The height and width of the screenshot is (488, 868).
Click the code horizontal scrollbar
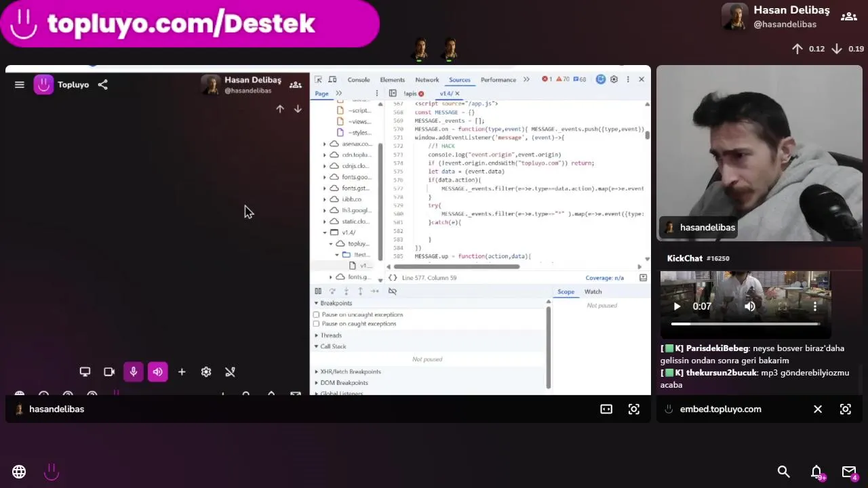tap(456, 266)
